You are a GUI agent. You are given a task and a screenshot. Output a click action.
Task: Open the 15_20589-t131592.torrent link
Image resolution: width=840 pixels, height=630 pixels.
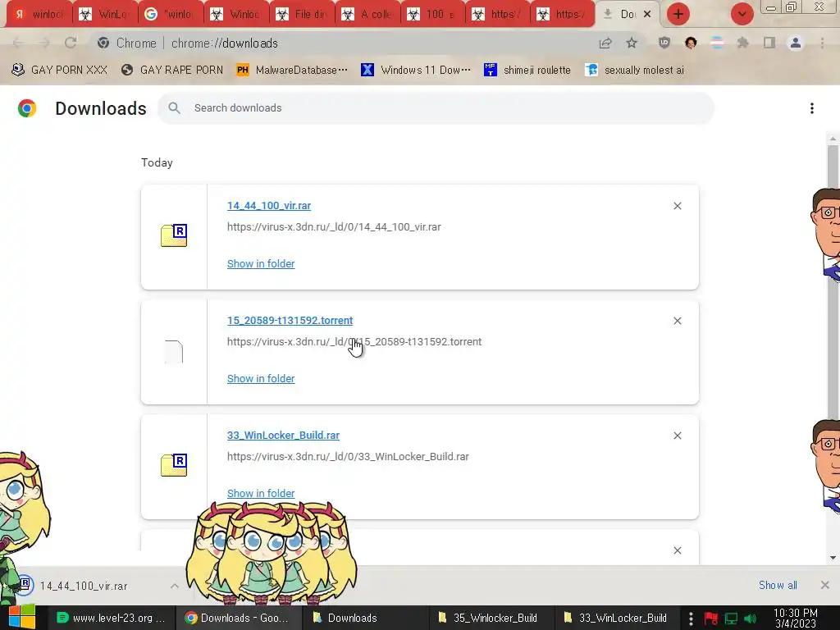coord(290,321)
